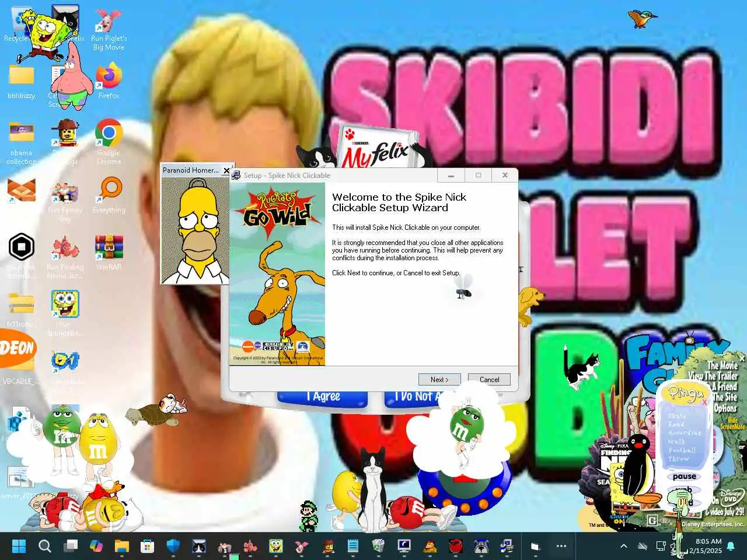Click the Windows Start button
Viewport: 747px width, 560px height.
click(x=19, y=547)
